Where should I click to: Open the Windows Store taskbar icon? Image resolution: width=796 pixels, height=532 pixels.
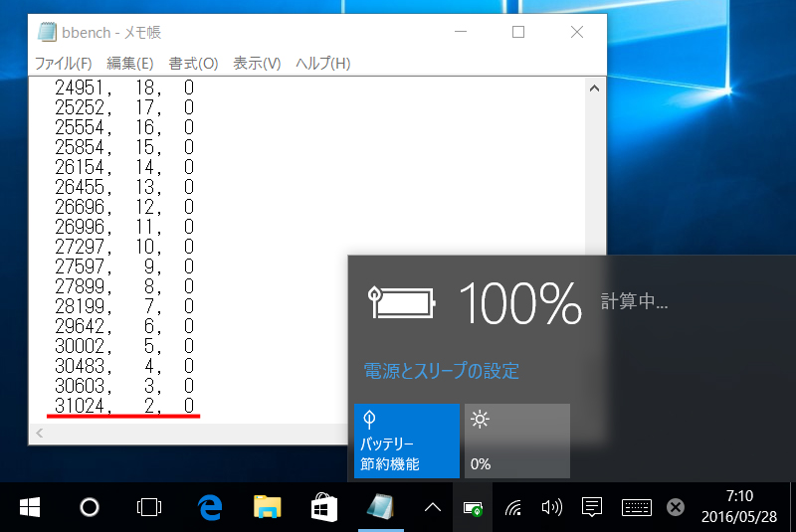[323, 508]
